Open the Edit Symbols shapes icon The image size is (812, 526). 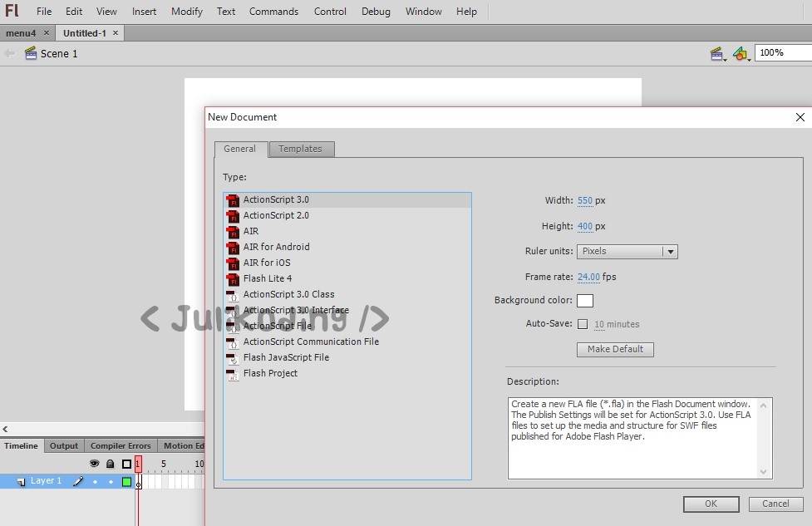click(740, 52)
